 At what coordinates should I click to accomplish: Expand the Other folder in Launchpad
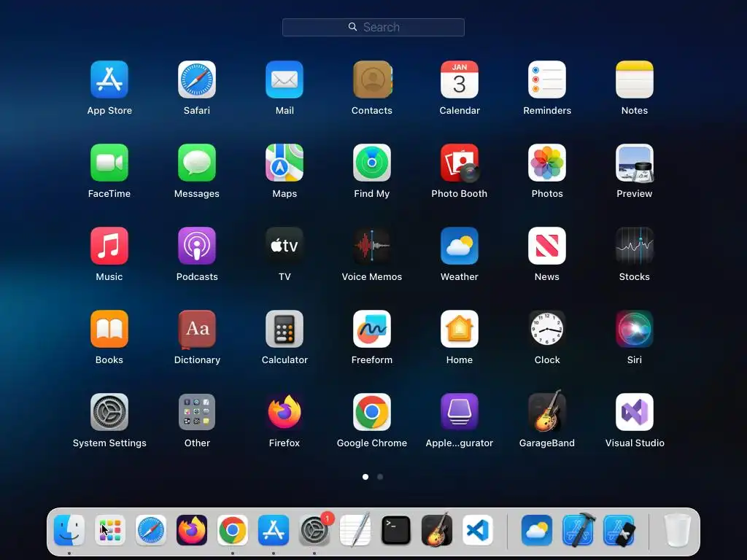(x=197, y=412)
